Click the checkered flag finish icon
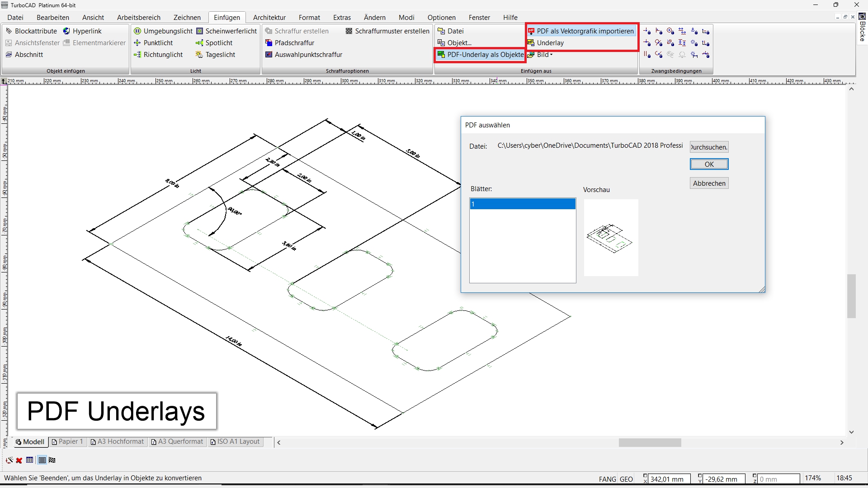 tap(52, 460)
